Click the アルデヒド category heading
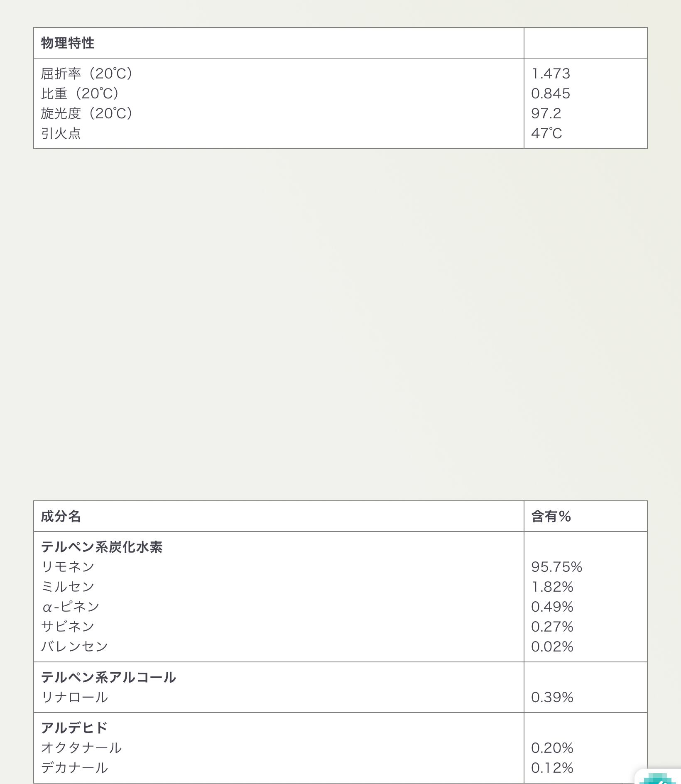 74,728
